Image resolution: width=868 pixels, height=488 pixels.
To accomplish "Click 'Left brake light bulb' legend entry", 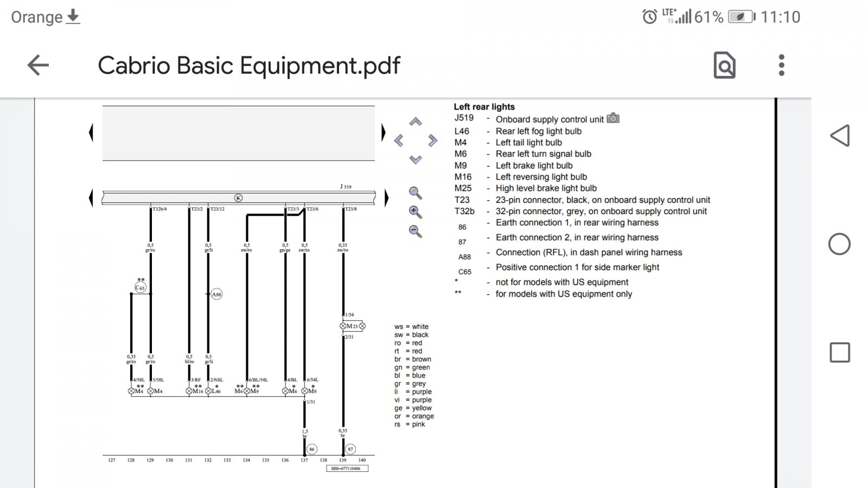I will pos(534,166).
